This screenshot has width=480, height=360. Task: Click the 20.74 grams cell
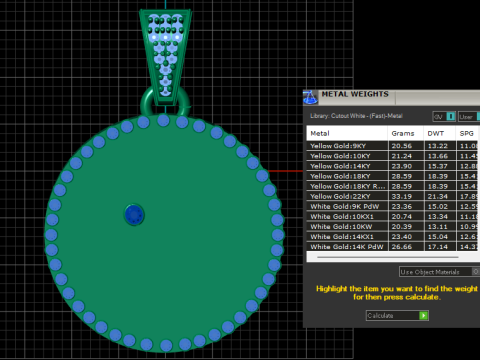coord(406,216)
